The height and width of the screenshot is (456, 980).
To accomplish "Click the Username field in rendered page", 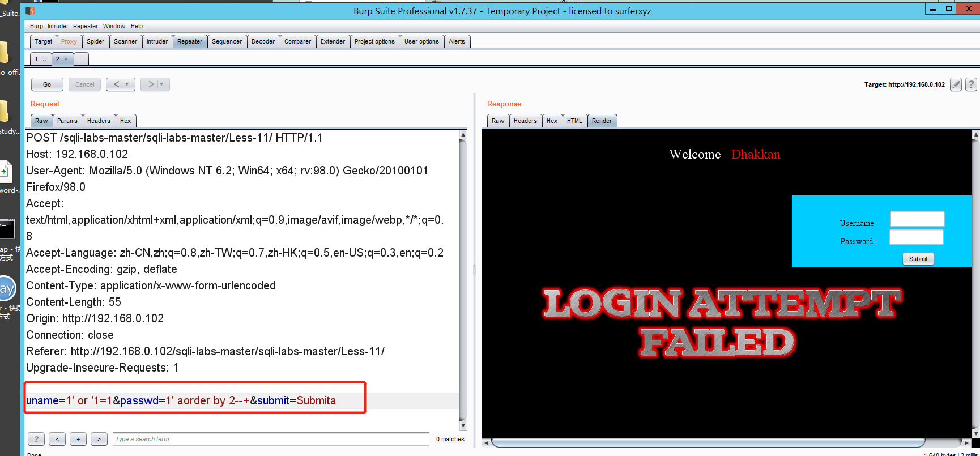I will tap(917, 219).
